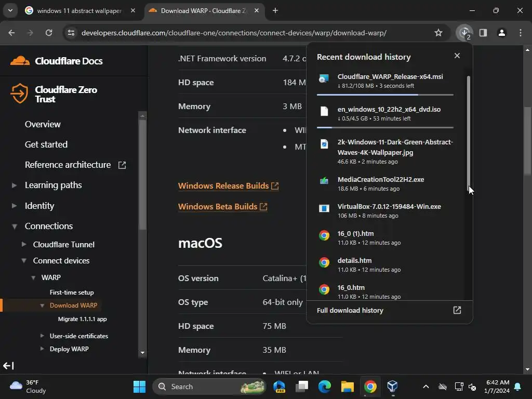Collapse Connect devices section
Viewport: 532px width, 399px height.
click(24, 261)
